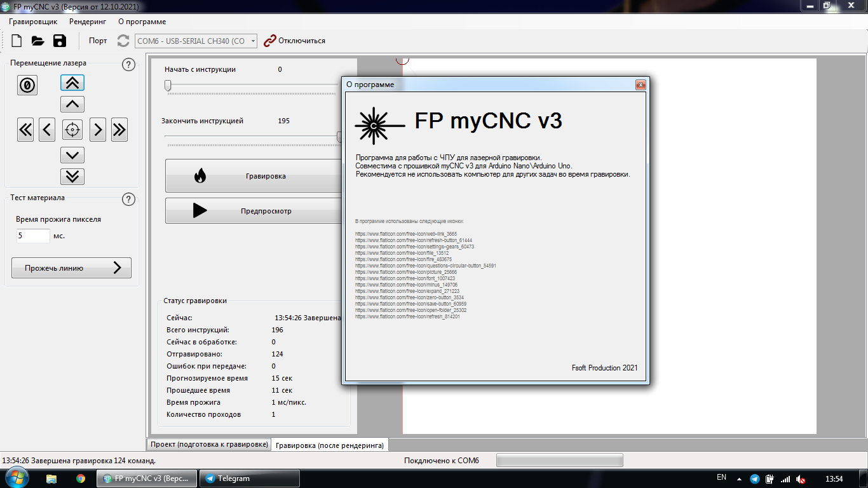This screenshot has width=868, height=488.
Task: Click flaticon zero-button_3534 URL
Action: click(410, 297)
